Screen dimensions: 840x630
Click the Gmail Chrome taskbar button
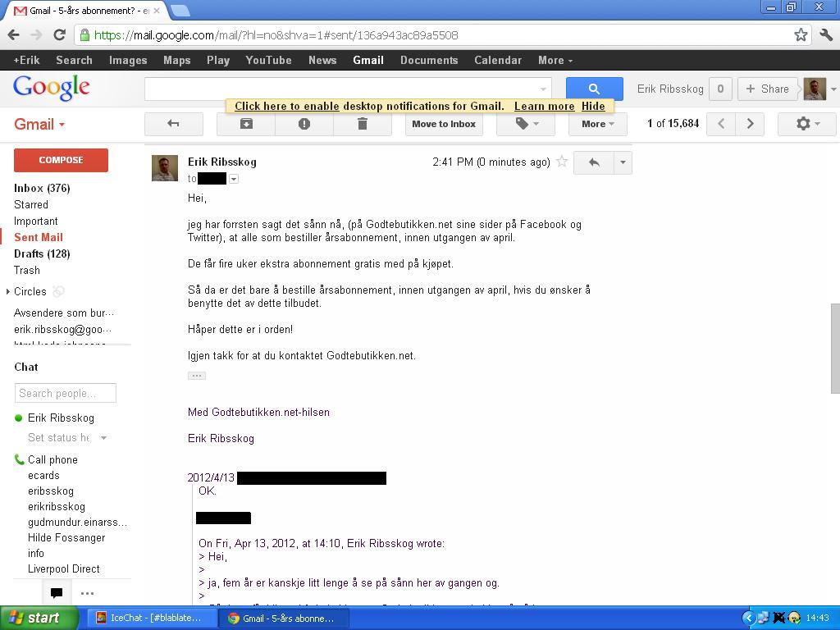(284, 619)
